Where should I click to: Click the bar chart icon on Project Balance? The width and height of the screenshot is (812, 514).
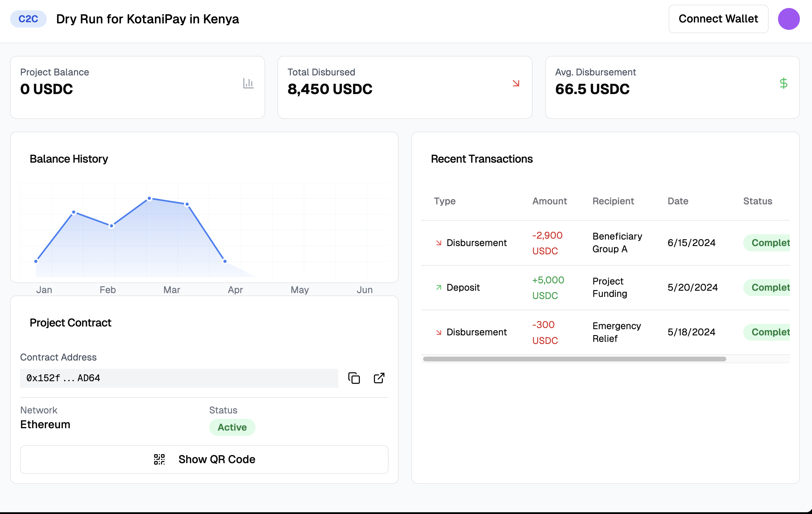tap(248, 83)
